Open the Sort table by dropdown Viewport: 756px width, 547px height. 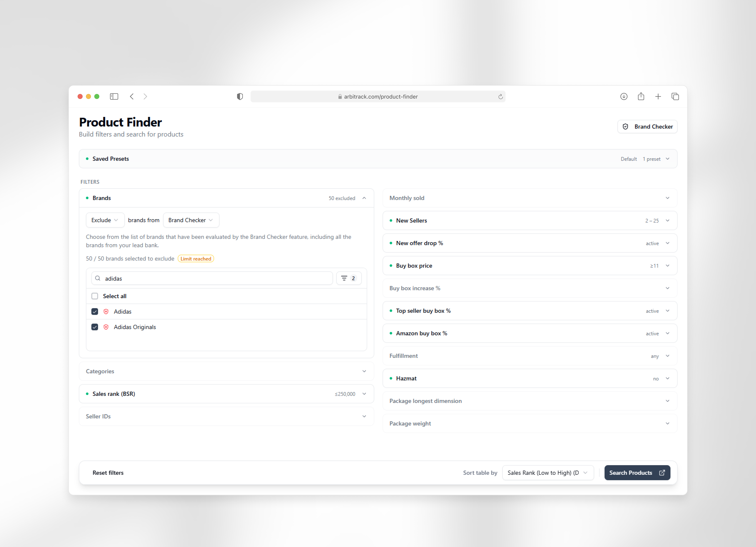(x=548, y=473)
